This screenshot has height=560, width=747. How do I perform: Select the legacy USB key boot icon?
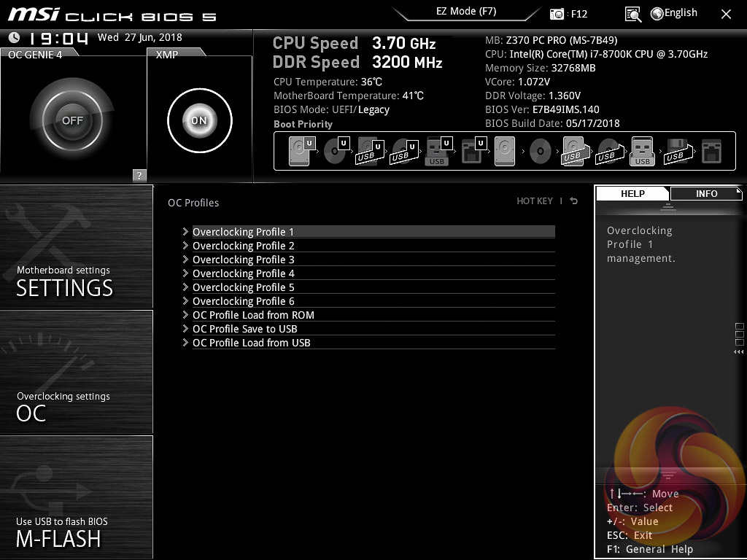642,152
